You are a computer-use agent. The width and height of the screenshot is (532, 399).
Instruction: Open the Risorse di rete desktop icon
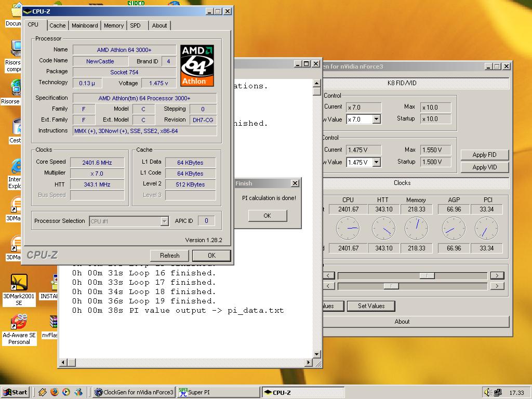click(x=16, y=87)
